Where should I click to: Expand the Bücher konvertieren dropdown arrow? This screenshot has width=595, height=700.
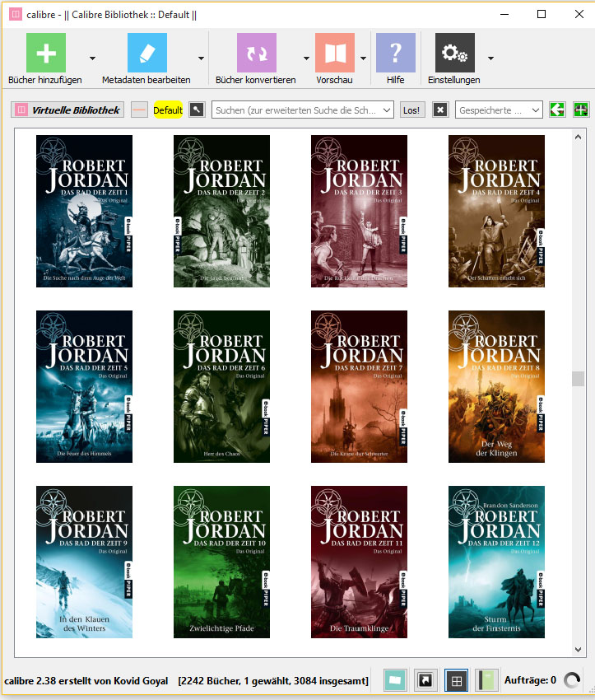pos(306,58)
